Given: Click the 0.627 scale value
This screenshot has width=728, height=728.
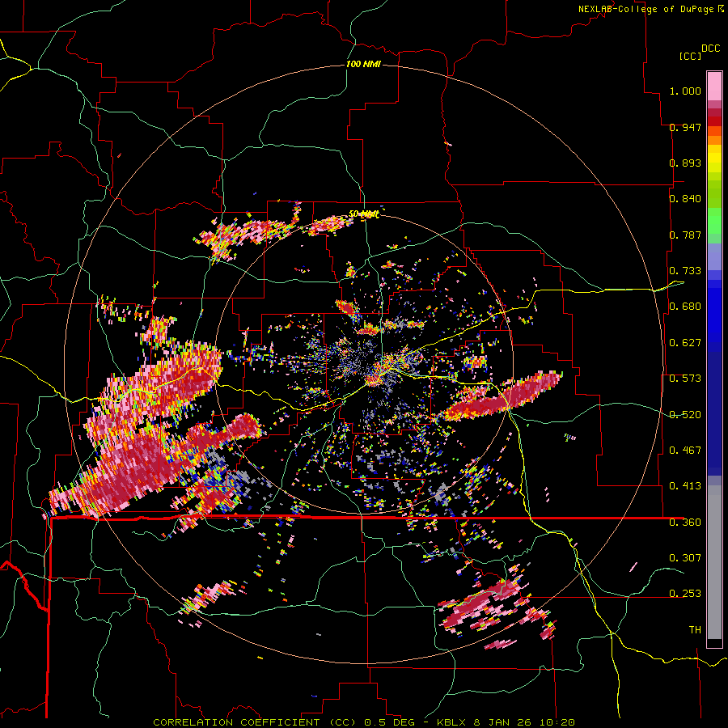Looking at the screenshot, I should coord(685,343).
